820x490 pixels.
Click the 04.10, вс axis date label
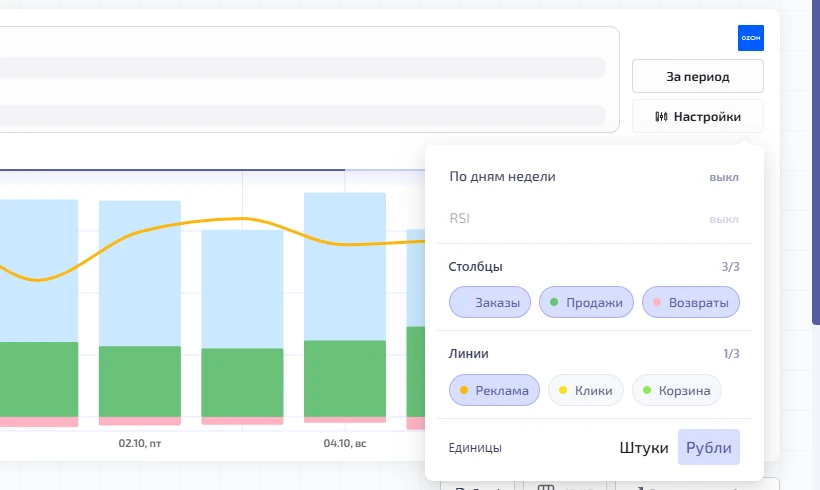(x=345, y=443)
